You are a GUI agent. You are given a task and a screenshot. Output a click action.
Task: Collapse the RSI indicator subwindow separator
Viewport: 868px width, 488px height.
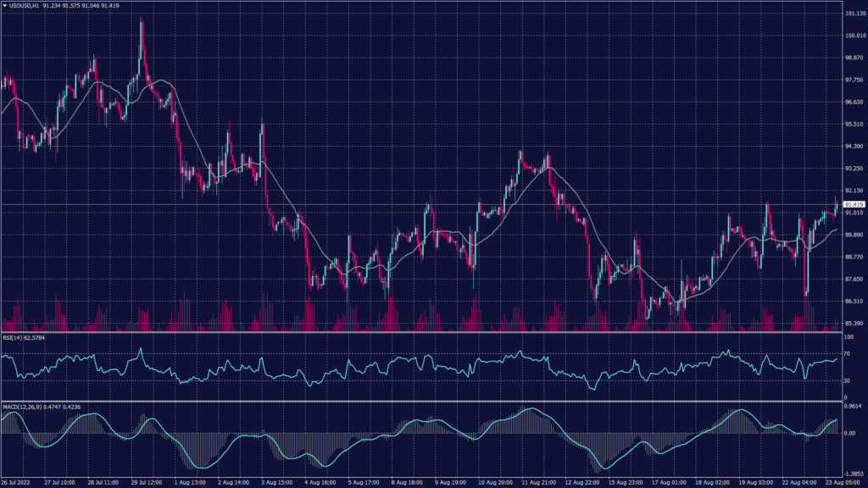point(424,332)
